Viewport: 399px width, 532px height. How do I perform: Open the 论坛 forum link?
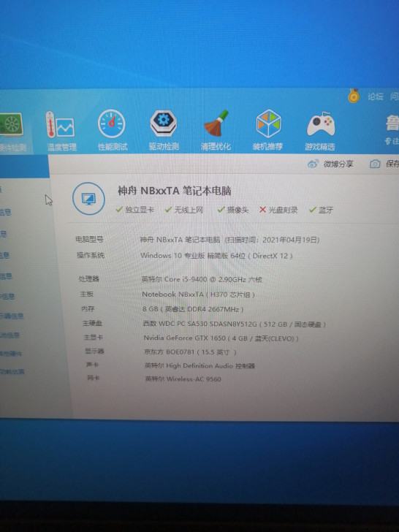coord(376,96)
